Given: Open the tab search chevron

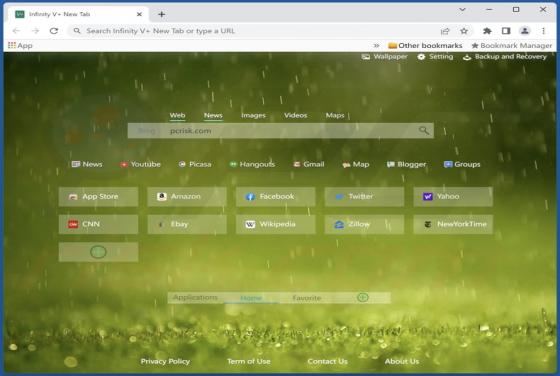Looking at the screenshot, I should coord(462,10).
